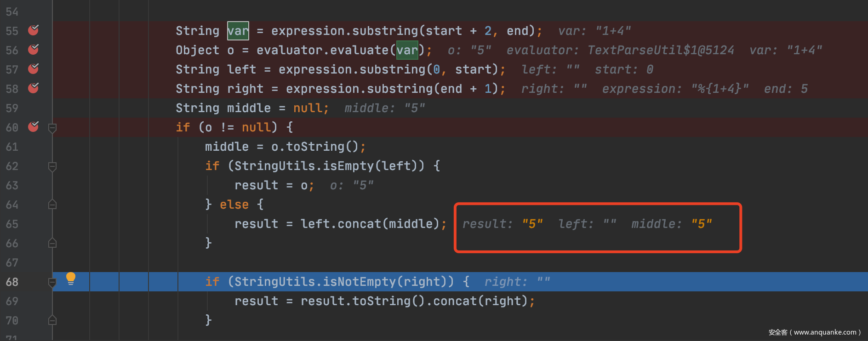Click the inline middle: "5" value on line 65

[672, 224]
